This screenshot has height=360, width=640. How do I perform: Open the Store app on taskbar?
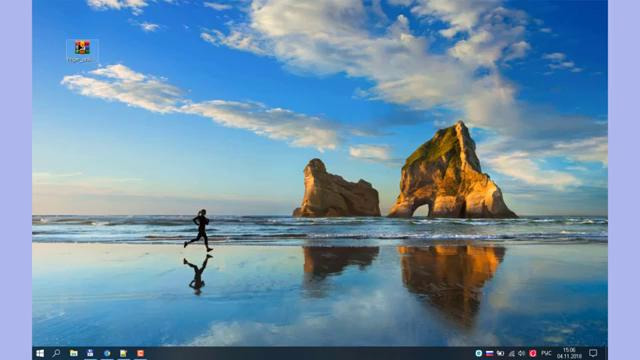[90, 353]
